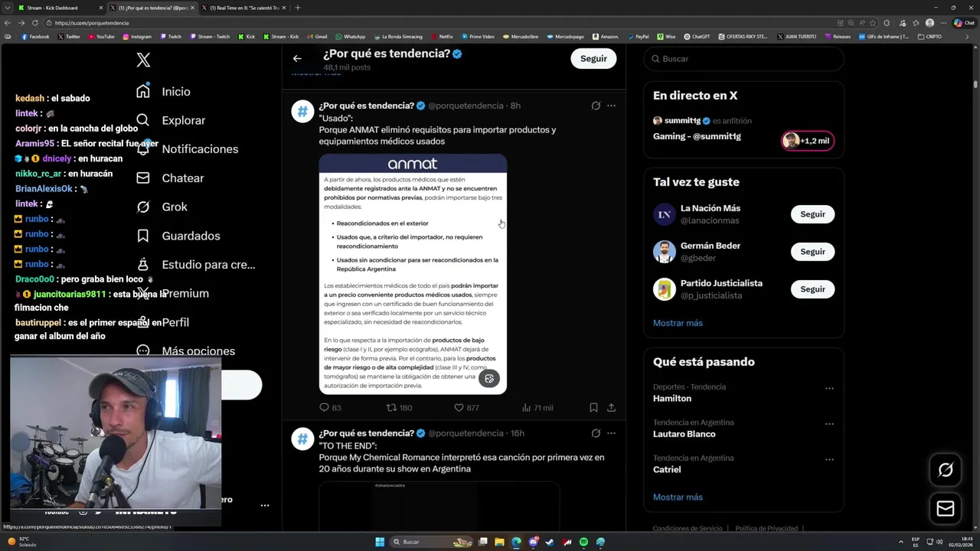This screenshot has width=980, height=551.
Task: Open Guardados bookmarks in sidebar
Action: point(178,236)
